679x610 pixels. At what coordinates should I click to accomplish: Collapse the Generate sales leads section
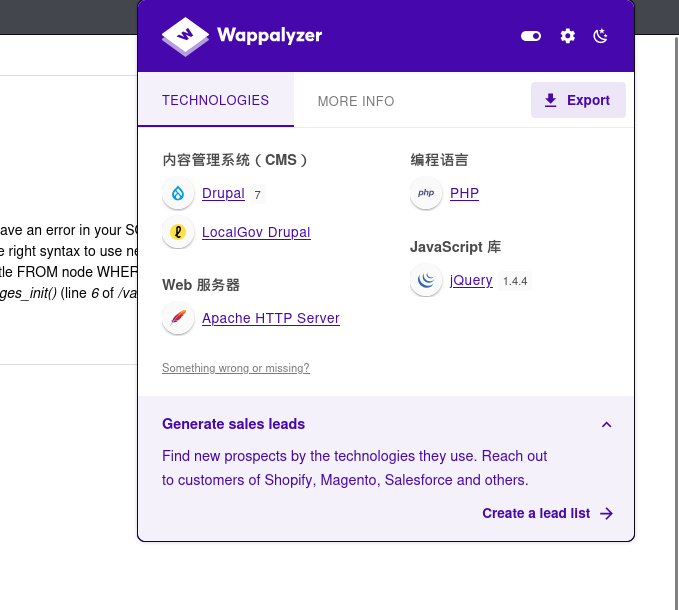pos(607,424)
